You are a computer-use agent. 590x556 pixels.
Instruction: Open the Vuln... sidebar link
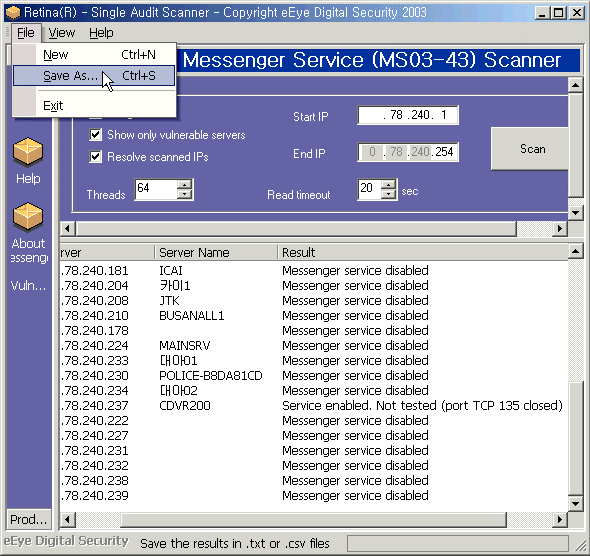tap(28, 286)
